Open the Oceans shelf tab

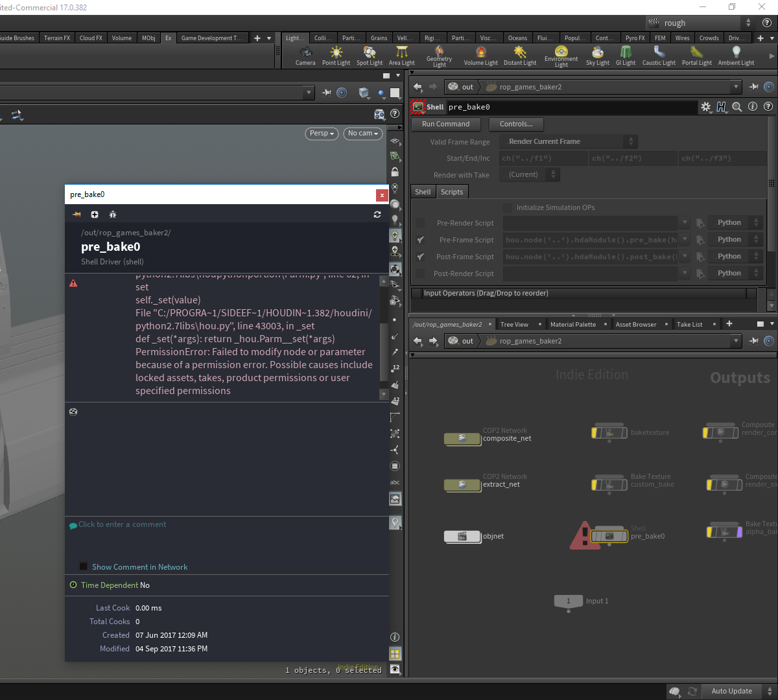coord(517,38)
